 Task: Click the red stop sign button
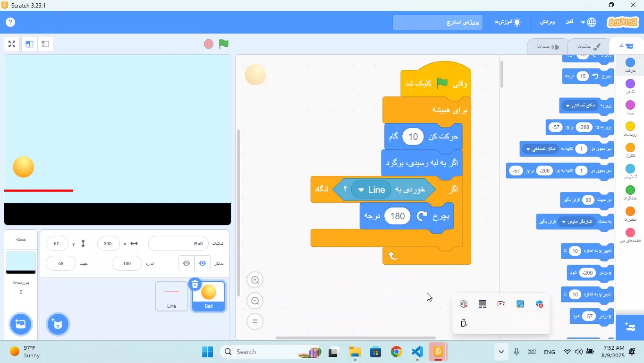pos(209,44)
